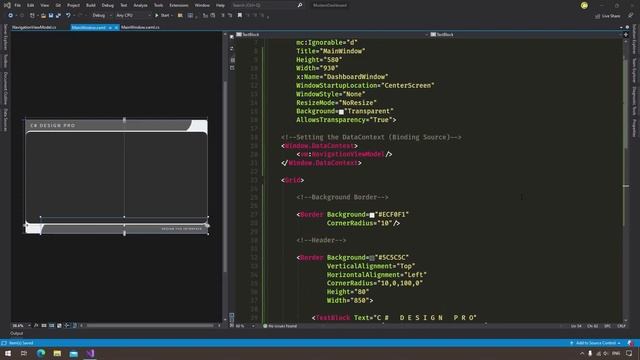The height and width of the screenshot is (360, 640).
Task: Click the Window.DataContext opening tag
Action: click(x=319, y=146)
